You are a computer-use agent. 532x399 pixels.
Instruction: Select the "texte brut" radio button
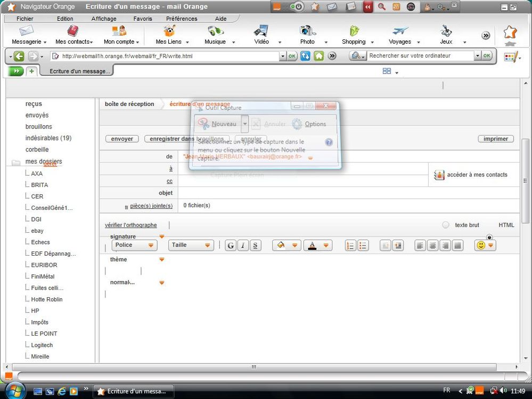click(445, 225)
